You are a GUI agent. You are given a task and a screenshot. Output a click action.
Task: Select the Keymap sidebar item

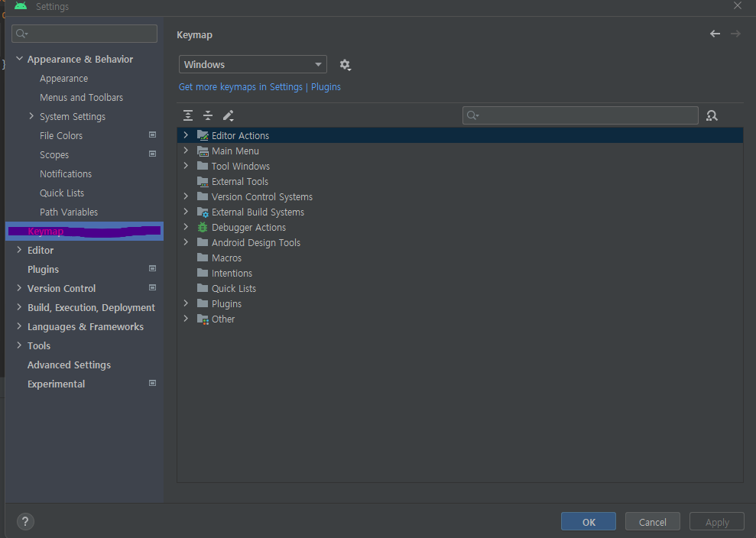[84, 232]
